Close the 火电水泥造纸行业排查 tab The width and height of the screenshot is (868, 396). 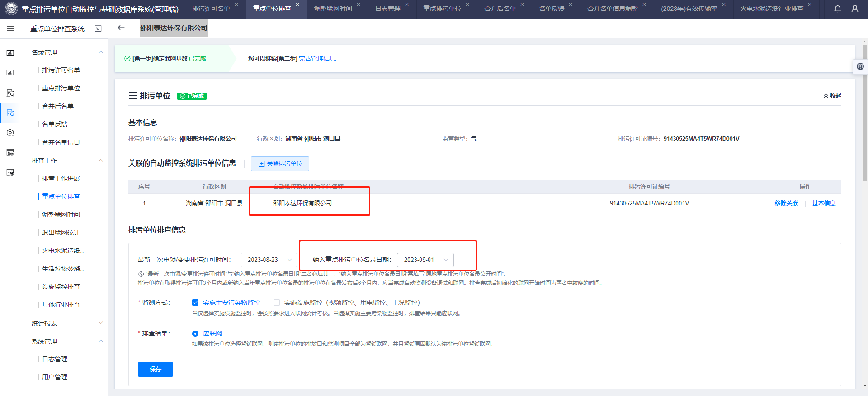[x=810, y=5]
